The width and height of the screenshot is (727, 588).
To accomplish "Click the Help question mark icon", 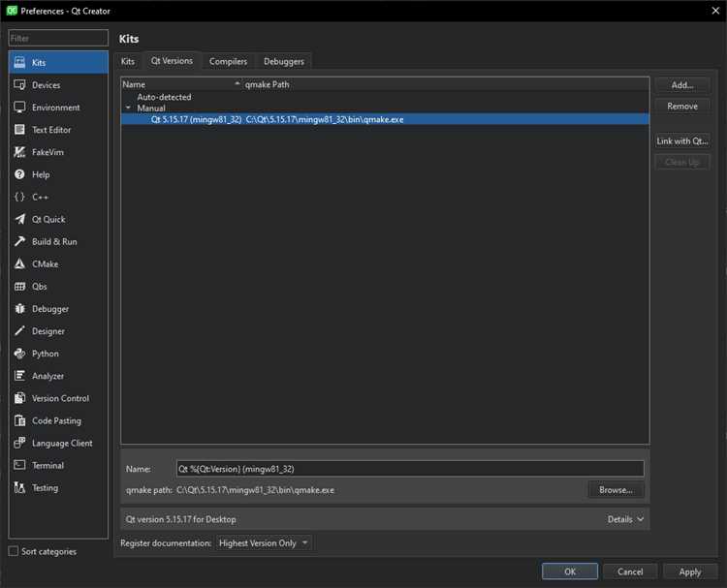I will click(x=19, y=174).
